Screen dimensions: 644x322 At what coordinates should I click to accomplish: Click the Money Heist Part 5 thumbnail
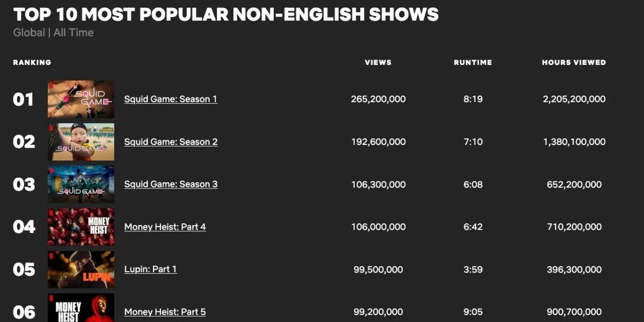click(81, 309)
